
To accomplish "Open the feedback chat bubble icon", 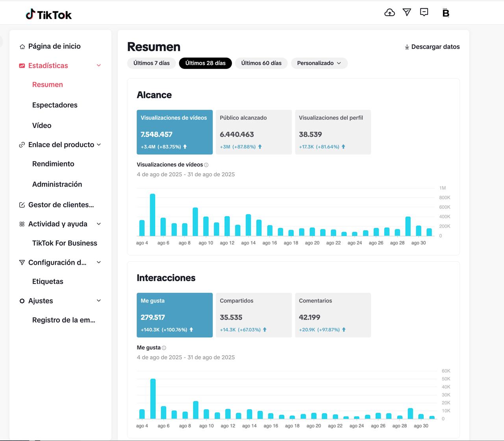I will pos(424,13).
